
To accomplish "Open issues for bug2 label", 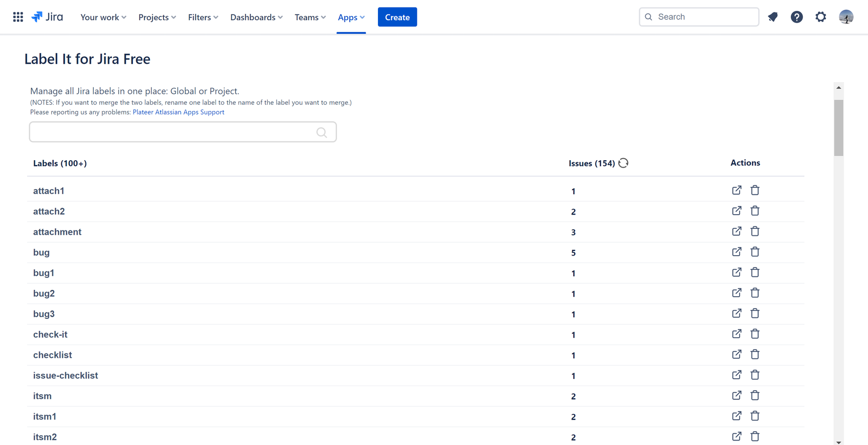I will pos(737,293).
